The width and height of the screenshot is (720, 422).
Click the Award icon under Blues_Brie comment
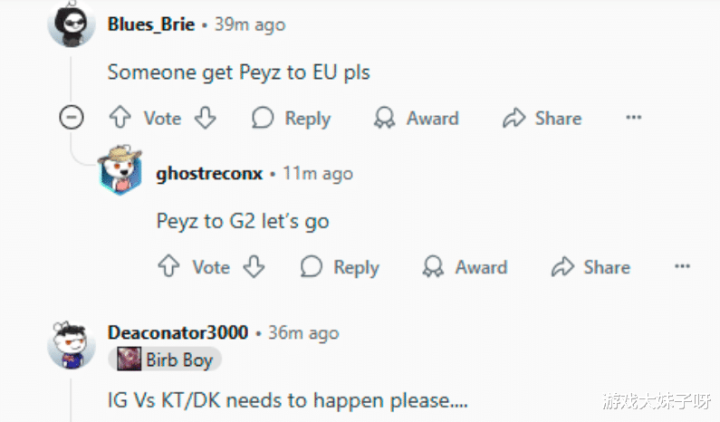point(384,118)
